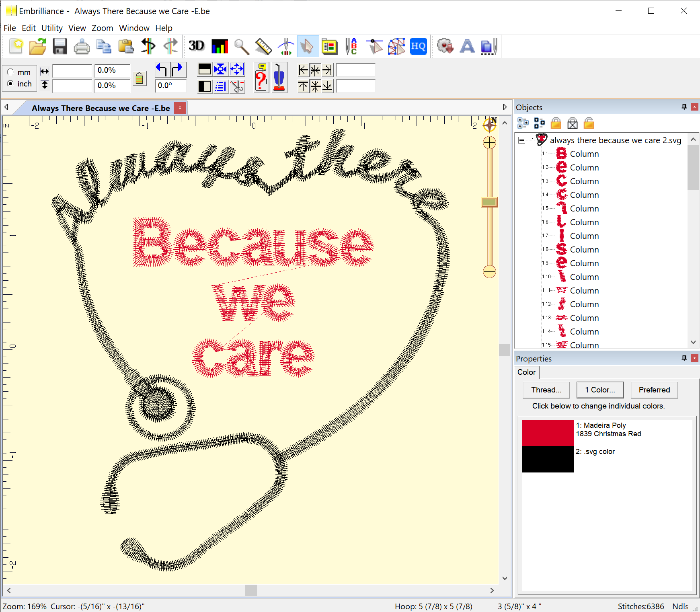This screenshot has width=700, height=612.
Task: Click the lettering 'A' tool icon
Action: pyautogui.click(x=467, y=47)
